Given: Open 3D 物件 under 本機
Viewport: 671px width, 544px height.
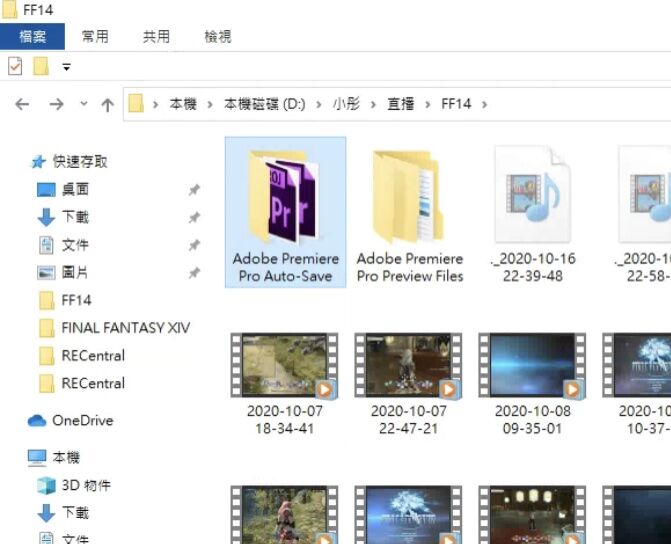Looking at the screenshot, I should pos(86,485).
